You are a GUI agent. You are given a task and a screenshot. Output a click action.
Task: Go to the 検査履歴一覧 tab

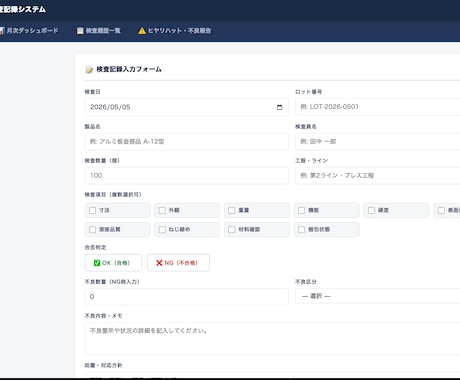(99, 31)
